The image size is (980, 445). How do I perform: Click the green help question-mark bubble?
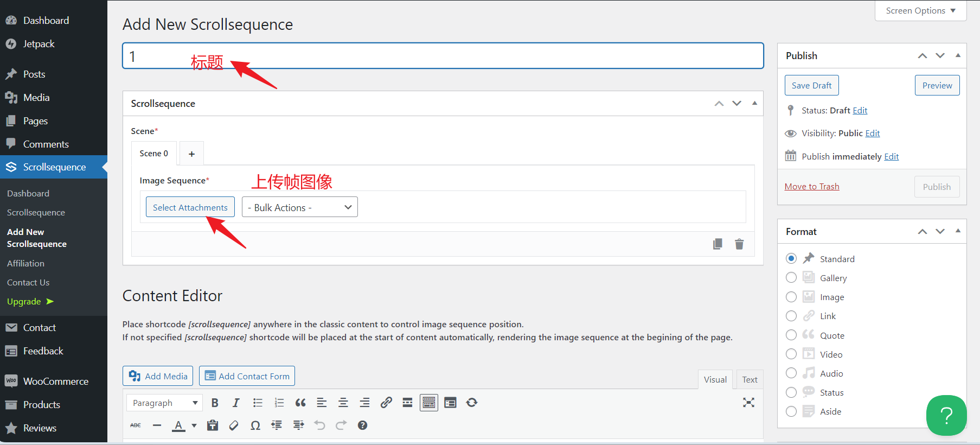pyautogui.click(x=946, y=415)
